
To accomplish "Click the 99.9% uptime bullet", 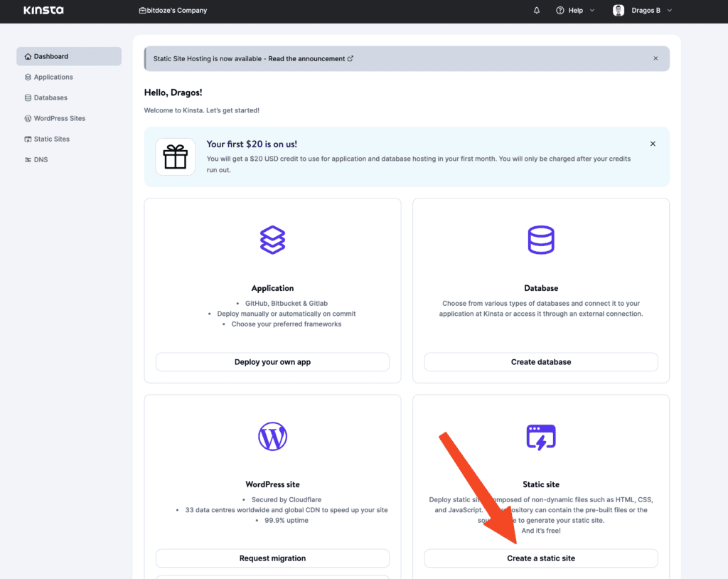I will 287,521.
